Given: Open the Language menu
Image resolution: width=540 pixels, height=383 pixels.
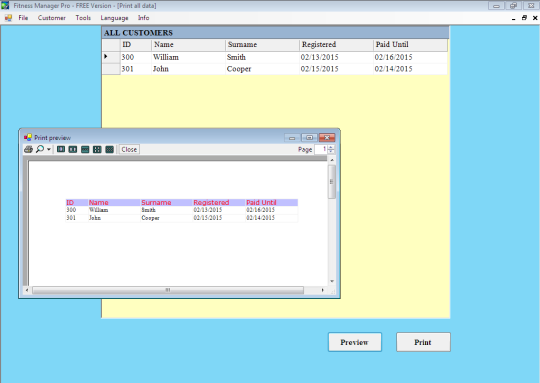Looking at the screenshot, I should 114,18.
